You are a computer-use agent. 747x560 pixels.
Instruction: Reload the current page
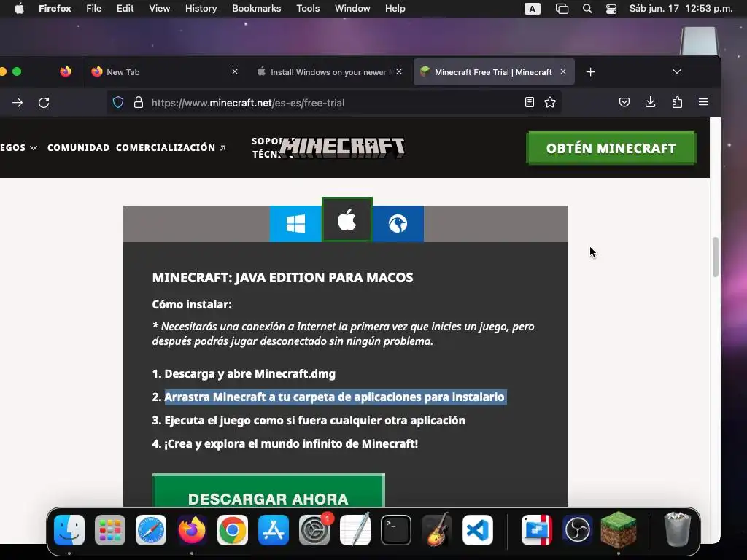click(x=44, y=102)
